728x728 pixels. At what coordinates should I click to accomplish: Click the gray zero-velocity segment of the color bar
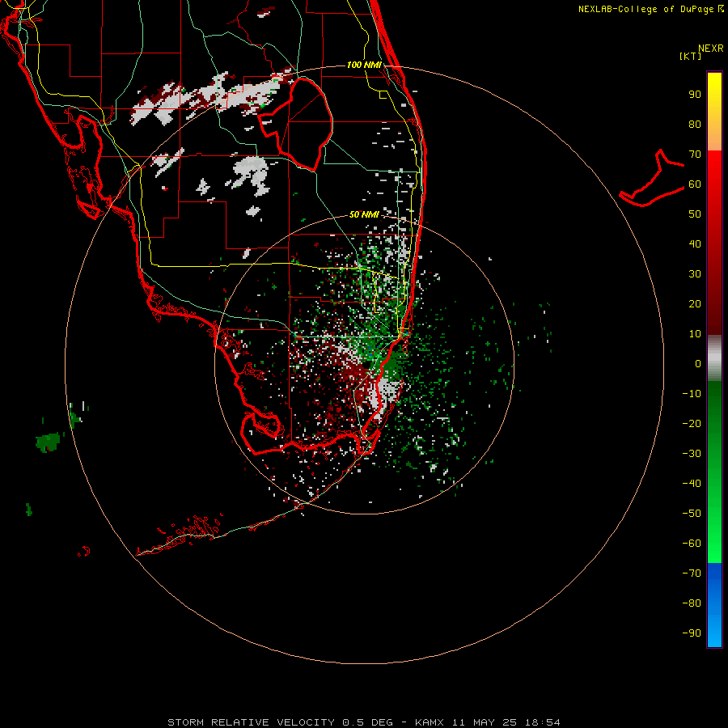click(x=714, y=358)
